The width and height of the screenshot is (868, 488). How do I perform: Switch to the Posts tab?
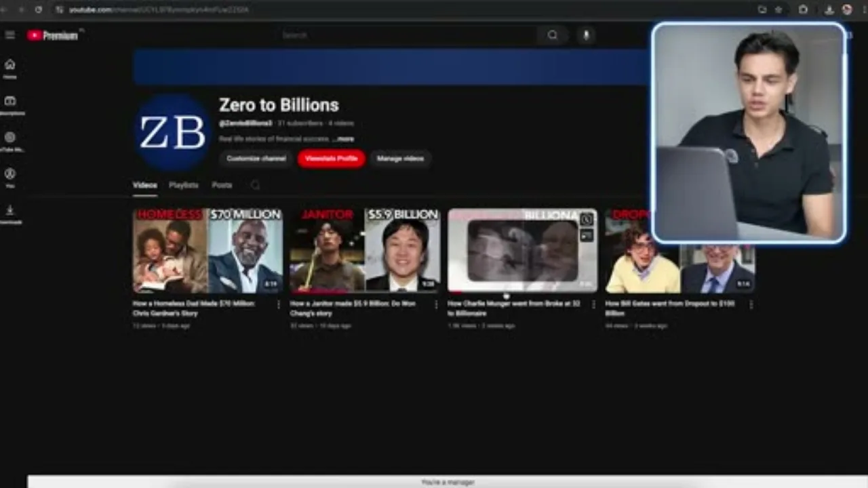click(x=222, y=185)
